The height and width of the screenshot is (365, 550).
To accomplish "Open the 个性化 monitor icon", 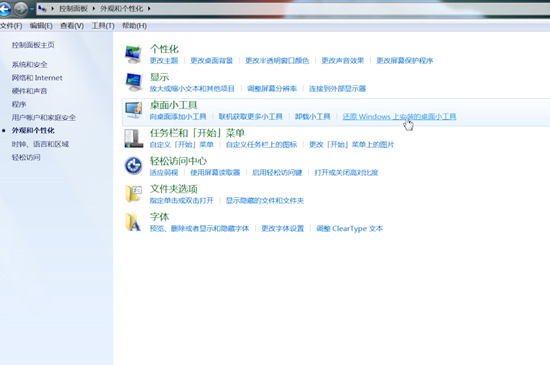I will pos(133,54).
